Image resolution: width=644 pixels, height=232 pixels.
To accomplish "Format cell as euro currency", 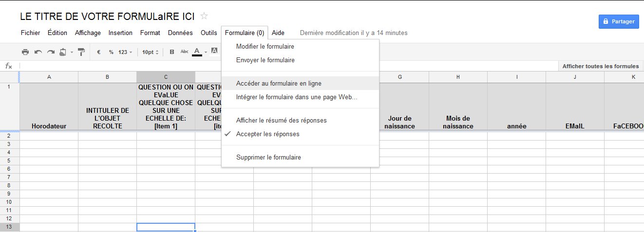I will [x=98, y=52].
